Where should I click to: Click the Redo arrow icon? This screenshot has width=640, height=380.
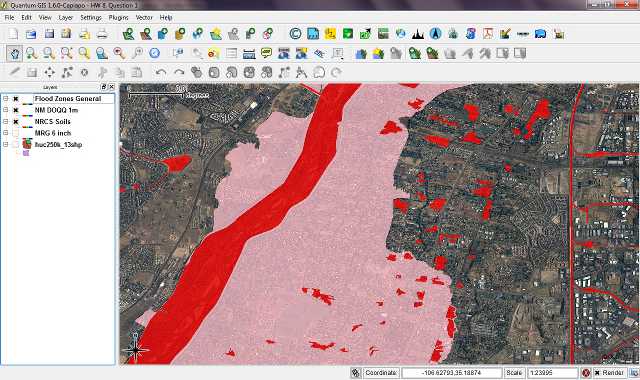179,73
